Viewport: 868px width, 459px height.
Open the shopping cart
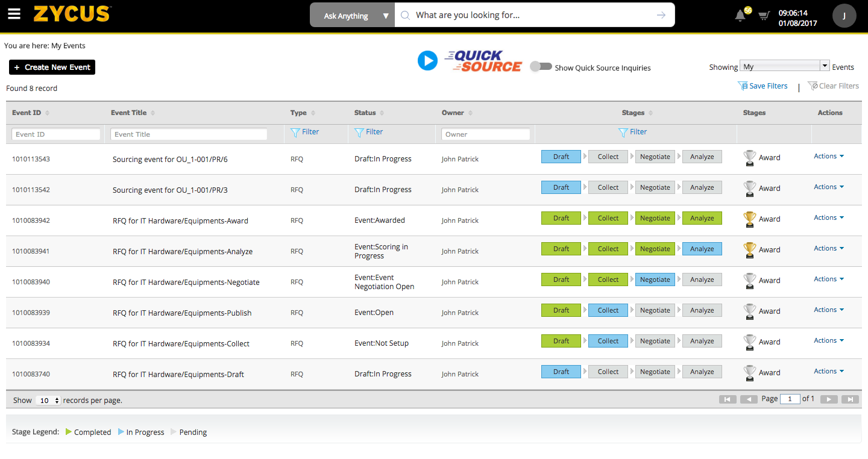point(764,16)
